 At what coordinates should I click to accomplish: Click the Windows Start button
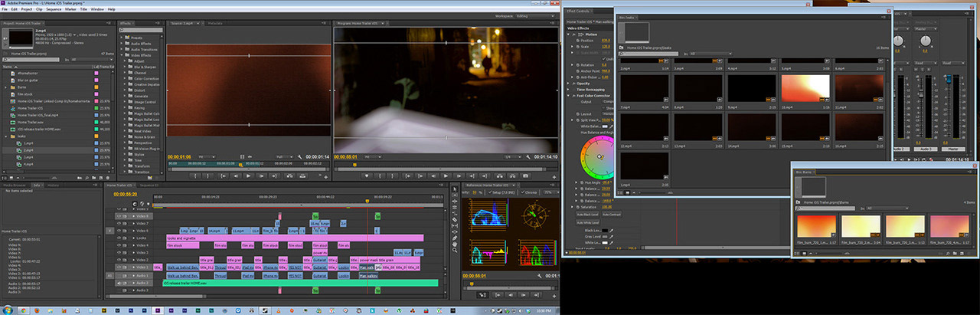[x=7, y=310]
